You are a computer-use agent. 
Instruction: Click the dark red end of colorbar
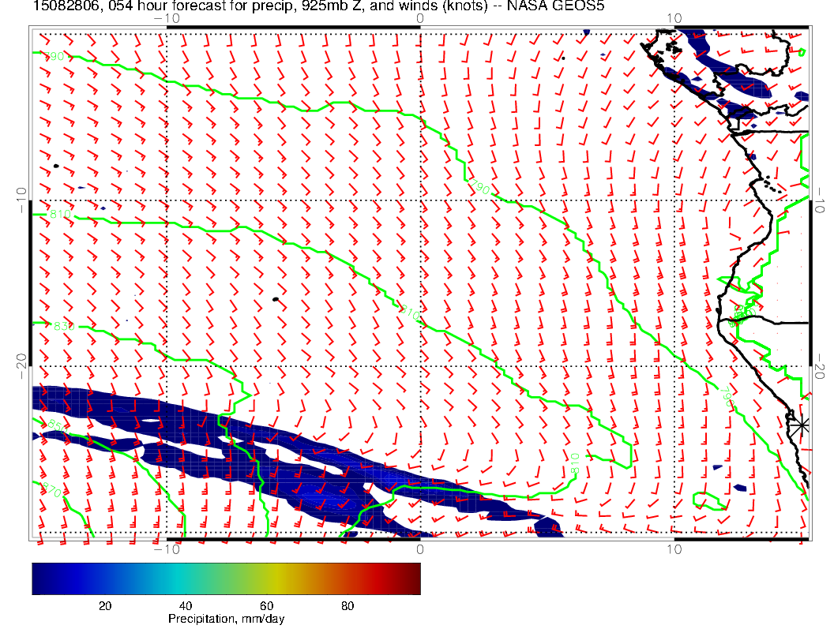412,578
